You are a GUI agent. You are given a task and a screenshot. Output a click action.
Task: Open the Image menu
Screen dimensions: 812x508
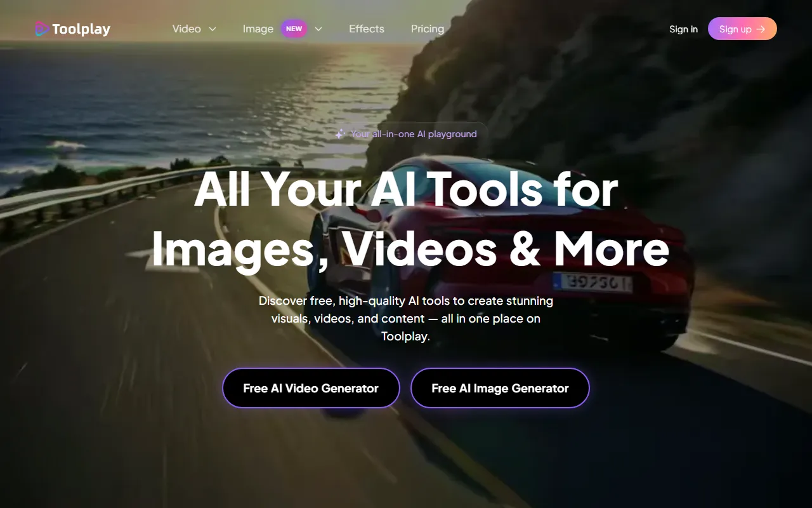tap(258, 29)
